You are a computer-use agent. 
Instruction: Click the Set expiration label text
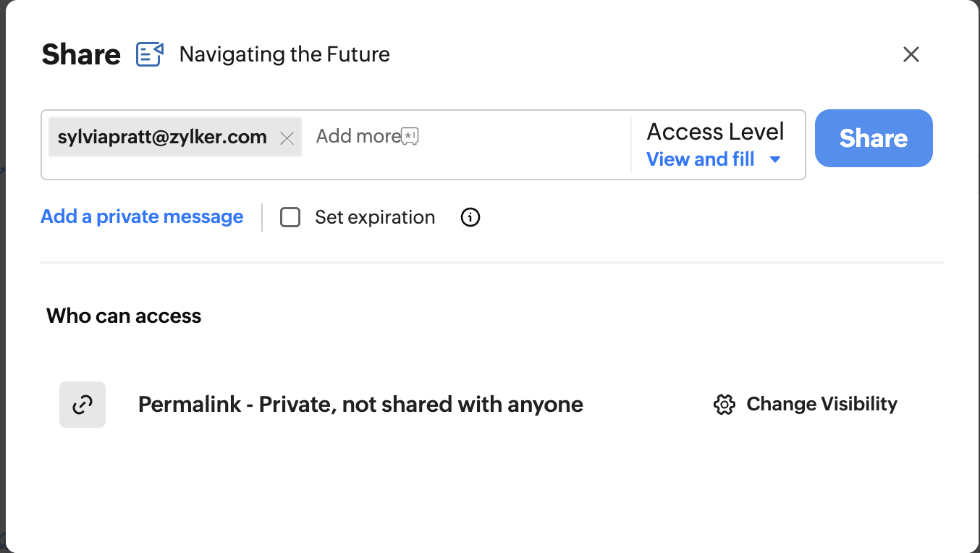point(375,217)
